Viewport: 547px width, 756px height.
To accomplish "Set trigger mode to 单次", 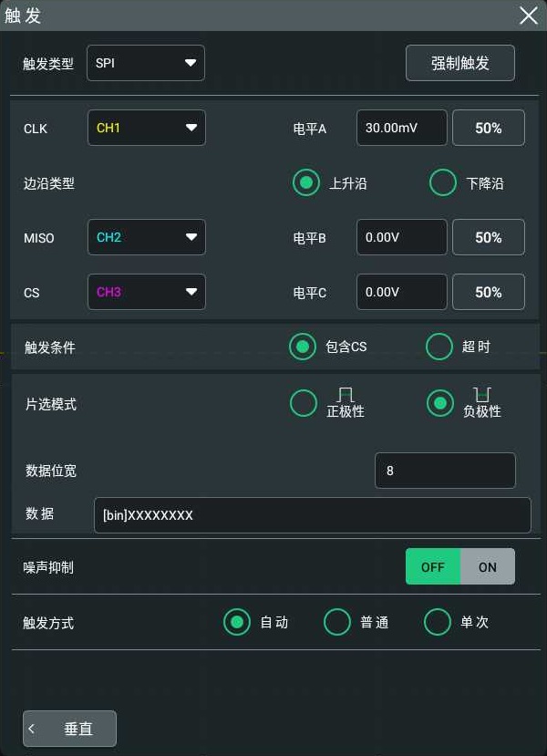I will (x=437, y=622).
